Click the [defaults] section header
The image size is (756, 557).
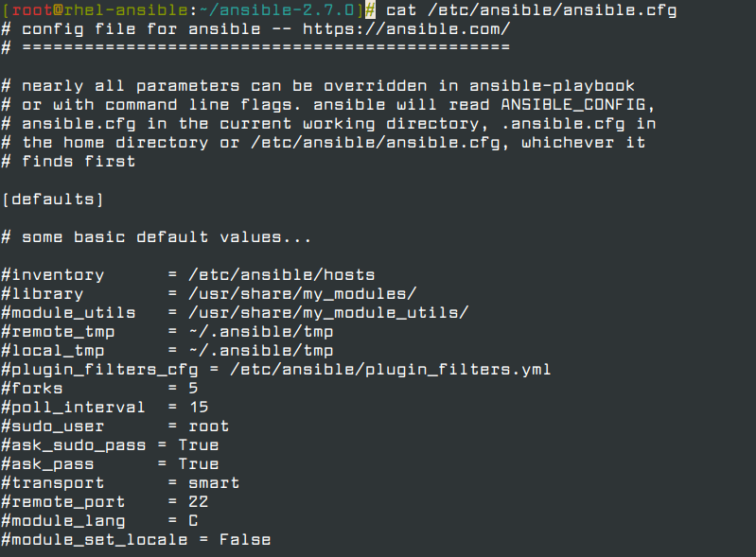point(53,200)
